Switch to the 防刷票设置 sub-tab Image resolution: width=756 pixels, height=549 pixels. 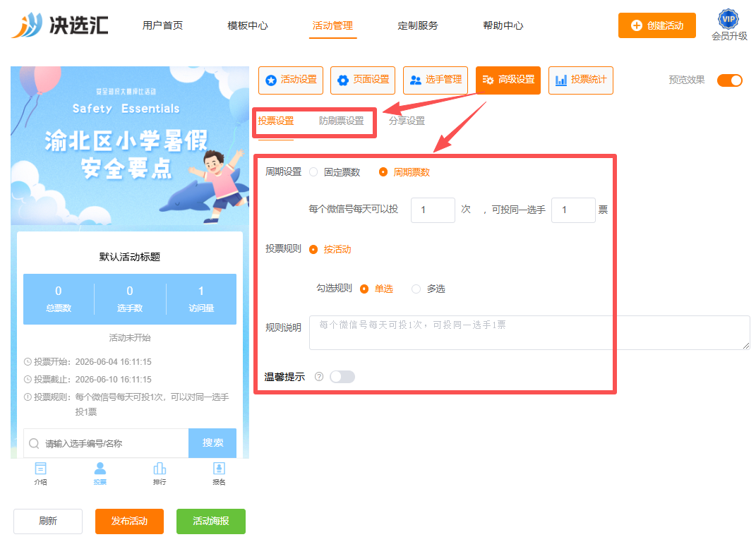pos(342,121)
